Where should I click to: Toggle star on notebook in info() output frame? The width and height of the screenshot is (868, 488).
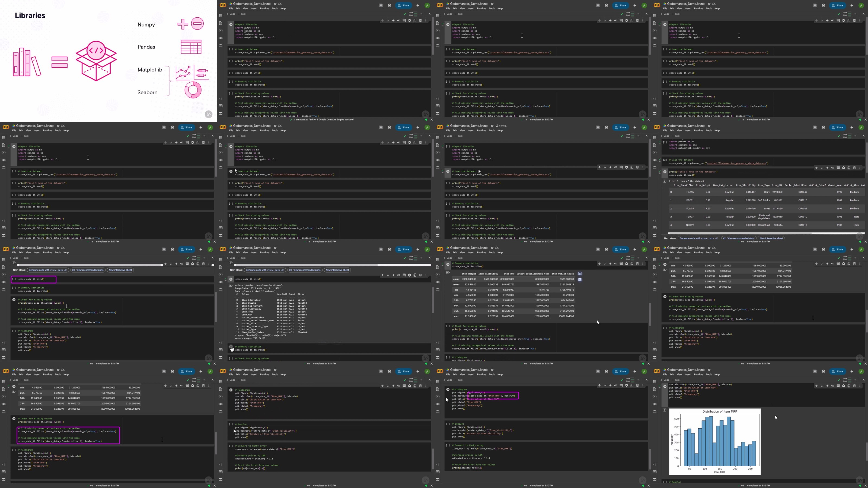click(x=275, y=248)
